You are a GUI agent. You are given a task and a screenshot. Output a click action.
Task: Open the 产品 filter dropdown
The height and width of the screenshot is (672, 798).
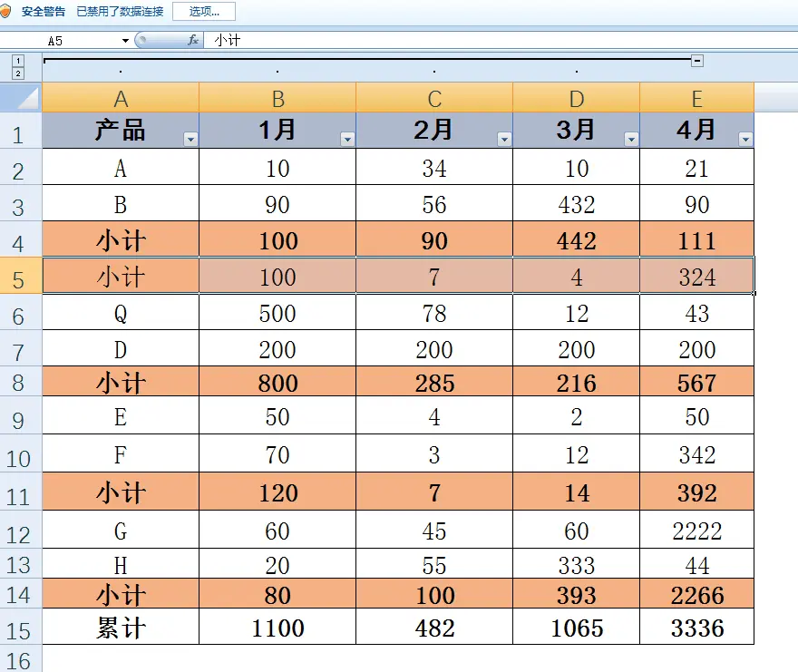coord(190,139)
